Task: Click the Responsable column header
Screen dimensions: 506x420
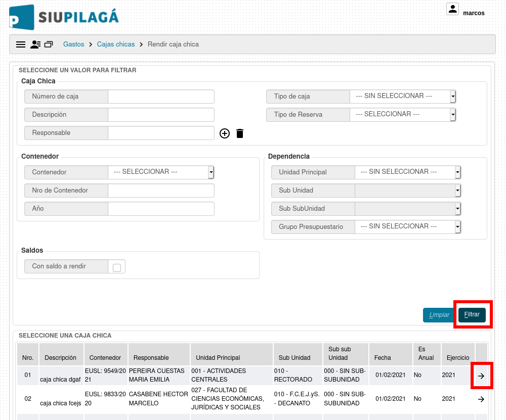Action: point(159,354)
